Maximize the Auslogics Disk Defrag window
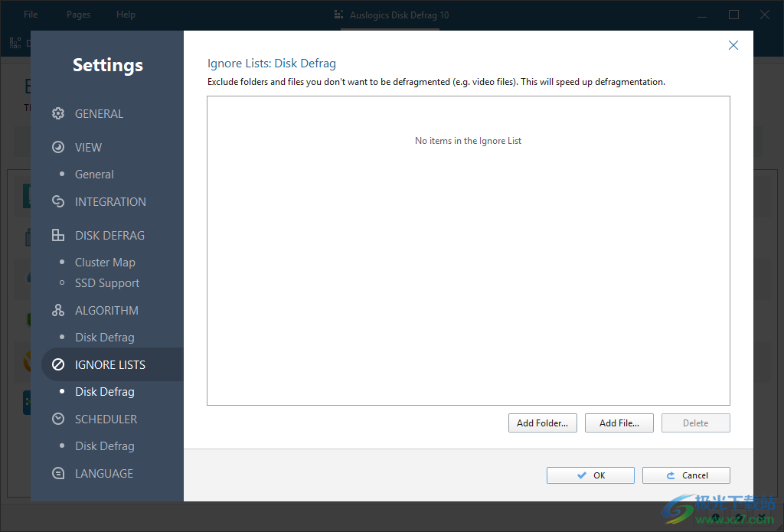 click(733, 15)
